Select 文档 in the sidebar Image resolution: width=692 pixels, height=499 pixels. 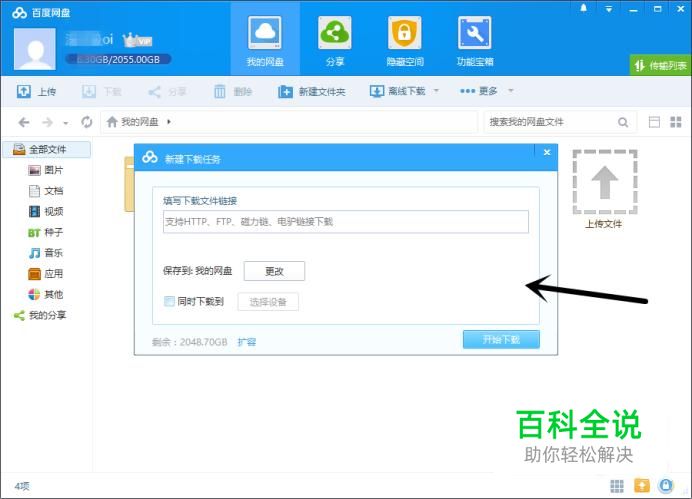click(x=46, y=191)
